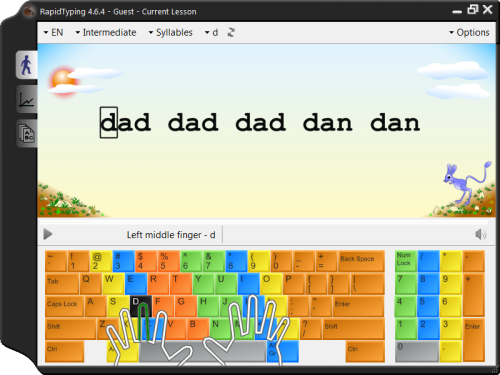The height and width of the screenshot is (375, 500).
Task: Click the Back Space key on virtual keyboard
Action: 361,261
